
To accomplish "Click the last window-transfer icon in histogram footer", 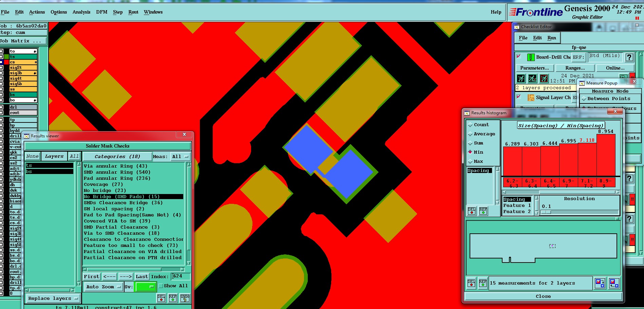I will coord(613,283).
